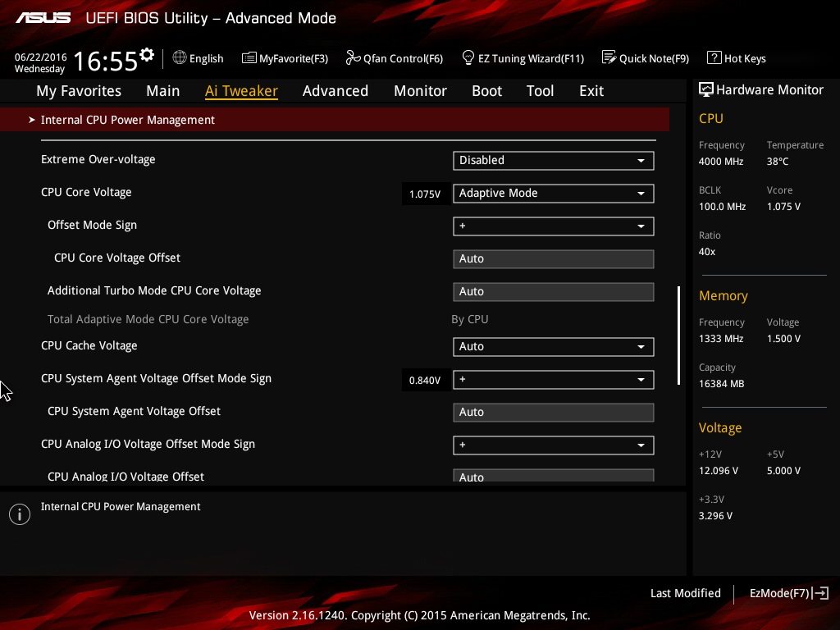Click the 06/22/2016 date text
This screenshot has height=630, width=840.
[41, 57]
